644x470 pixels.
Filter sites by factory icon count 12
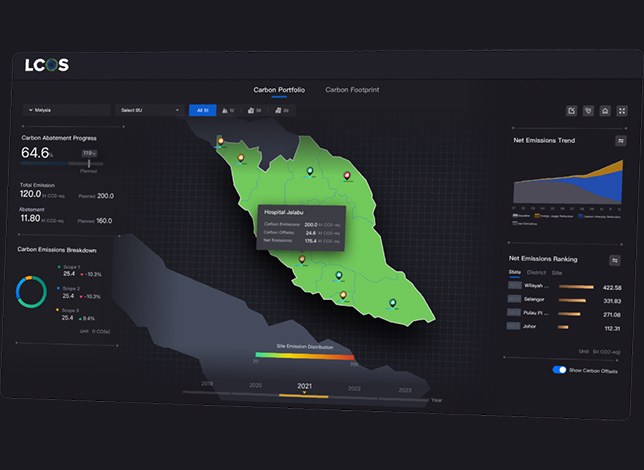(x=228, y=111)
